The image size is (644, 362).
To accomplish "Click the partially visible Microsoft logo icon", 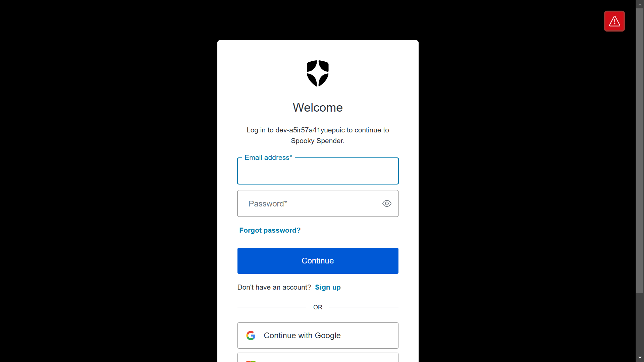I will pyautogui.click(x=251, y=361).
